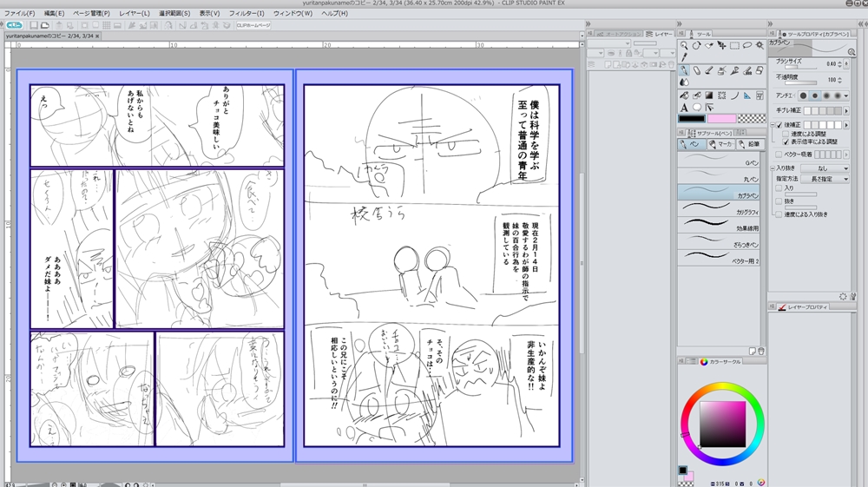Expand 手ブレ補正 stabilization arrow
The height and width of the screenshot is (487, 868).
tap(846, 111)
